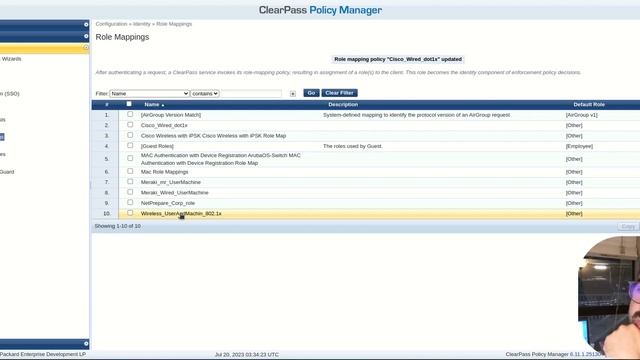Screen dimensions: 640x360
Task: Sort by the Name column arrow
Action: [163, 105]
